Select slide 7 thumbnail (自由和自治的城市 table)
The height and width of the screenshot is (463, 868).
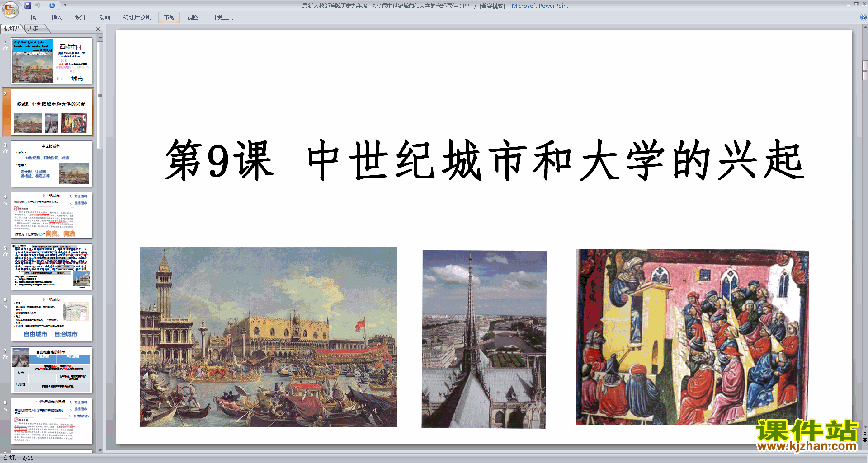pos(52,369)
